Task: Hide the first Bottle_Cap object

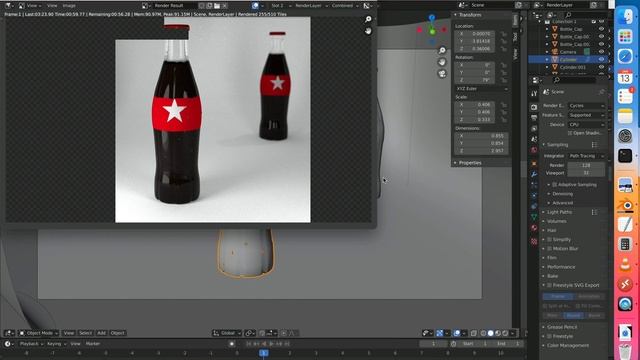Action: (601, 29)
